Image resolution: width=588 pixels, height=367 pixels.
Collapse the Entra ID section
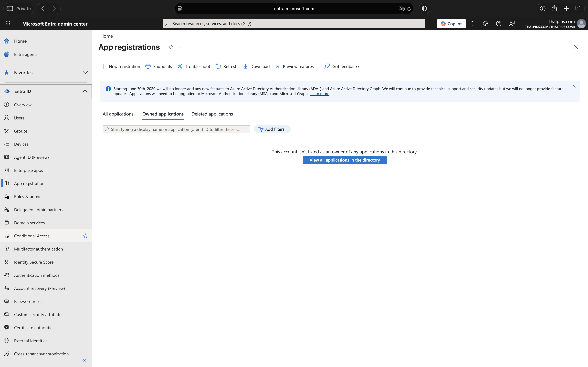click(x=85, y=91)
